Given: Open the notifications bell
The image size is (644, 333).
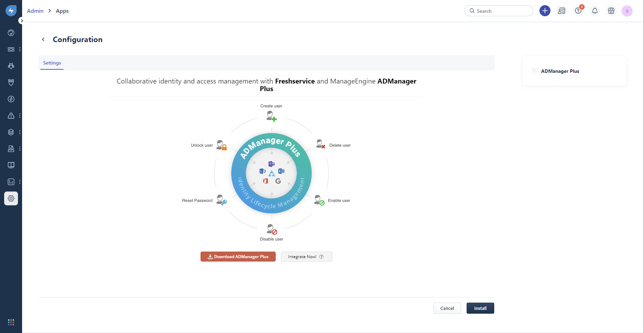Looking at the screenshot, I should tap(594, 11).
